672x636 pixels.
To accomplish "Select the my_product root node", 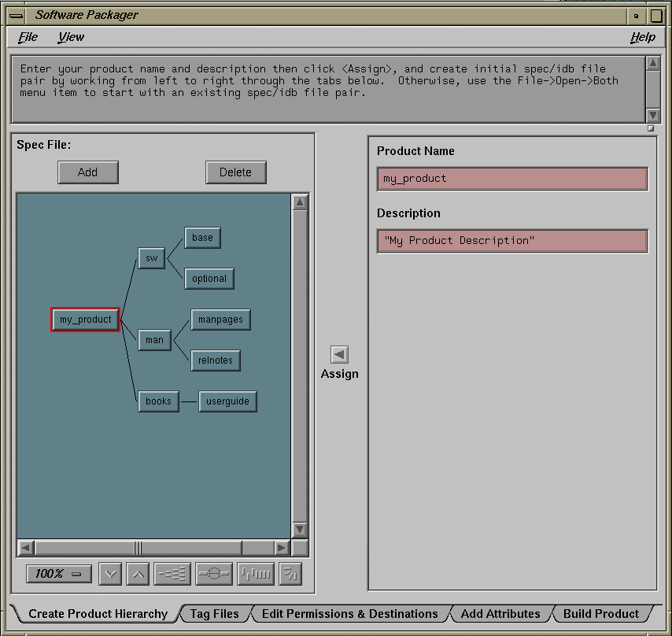I will point(85,320).
